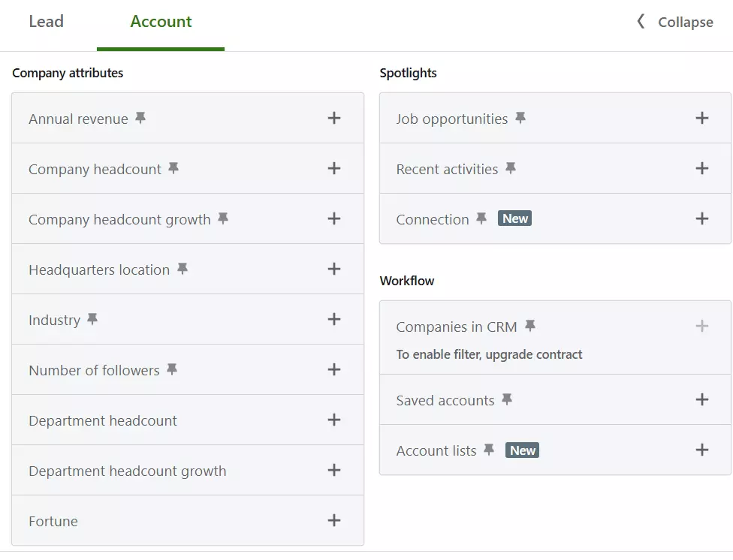Click the pin beside Headquarters location
The height and width of the screenshot is (560, 733).
(182, 267)
